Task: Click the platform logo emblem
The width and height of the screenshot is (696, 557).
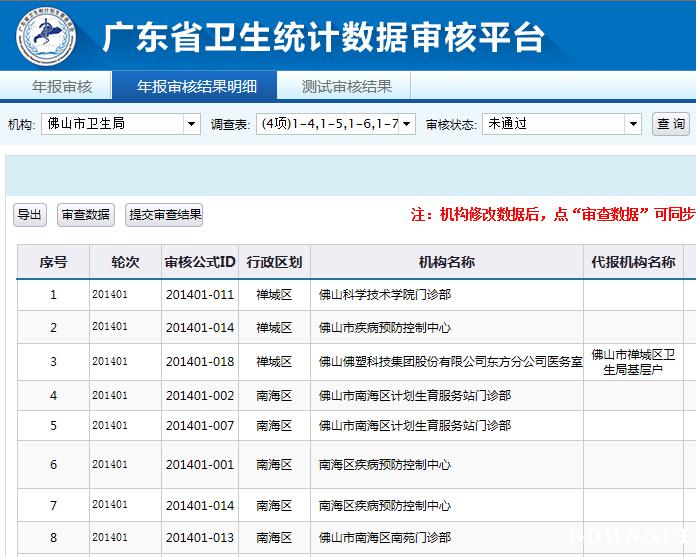Action: coord(46,36)
